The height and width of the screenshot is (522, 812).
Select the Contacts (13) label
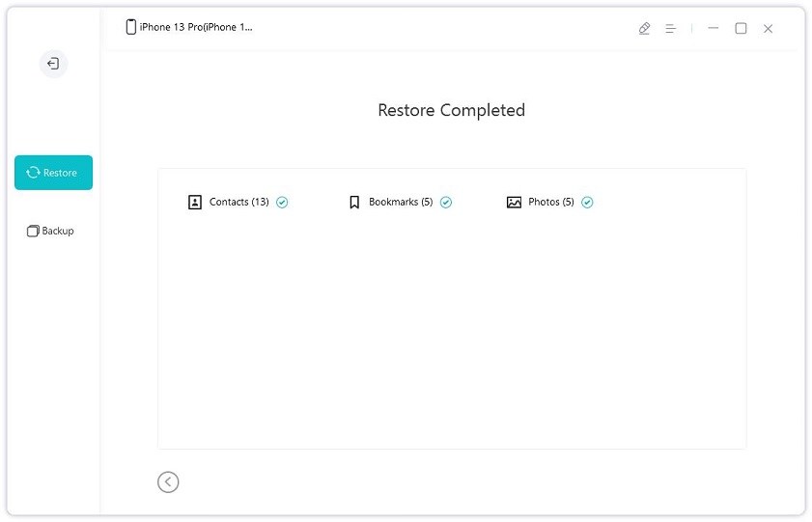[238, 202]
